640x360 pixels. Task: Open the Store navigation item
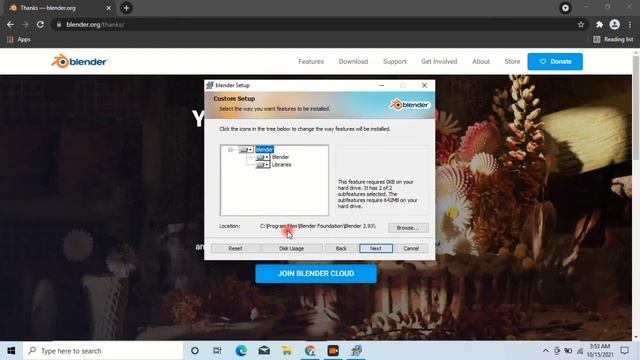[x=512, y=62]
